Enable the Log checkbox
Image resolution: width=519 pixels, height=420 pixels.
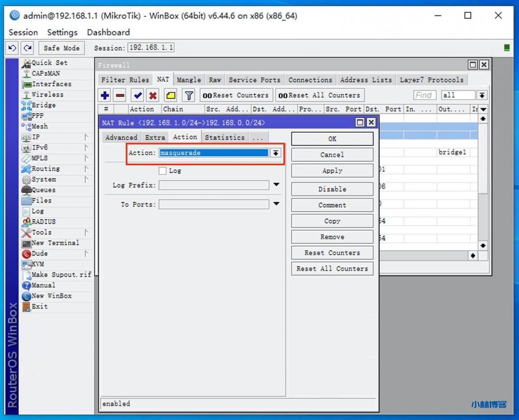pos(163,171)
